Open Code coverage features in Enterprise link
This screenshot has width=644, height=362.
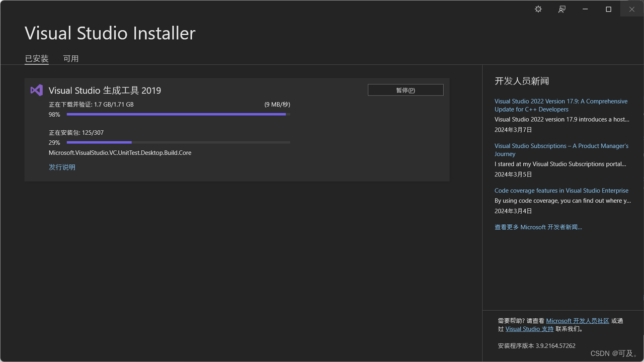(561, 191)
